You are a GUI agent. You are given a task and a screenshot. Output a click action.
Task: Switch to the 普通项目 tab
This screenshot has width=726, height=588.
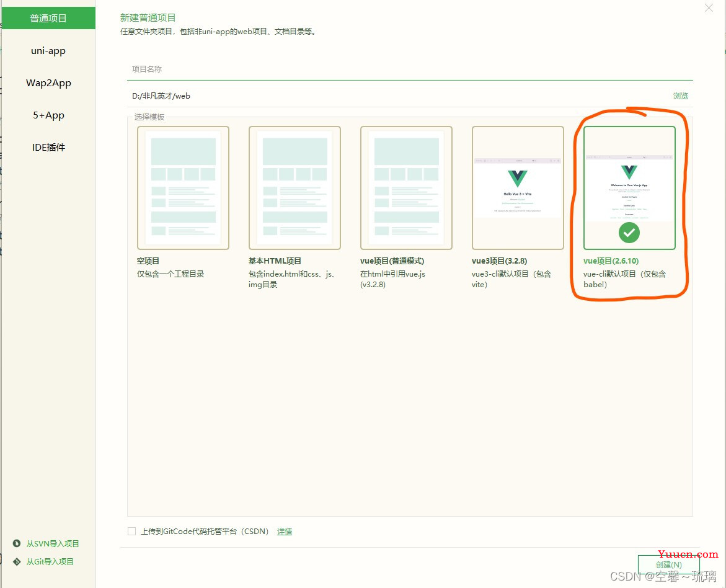pyautogui.click(x=48, y=19)
